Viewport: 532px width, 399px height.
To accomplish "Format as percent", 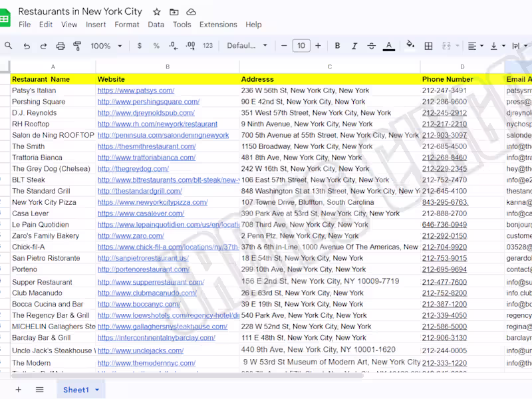I will 156,46.
